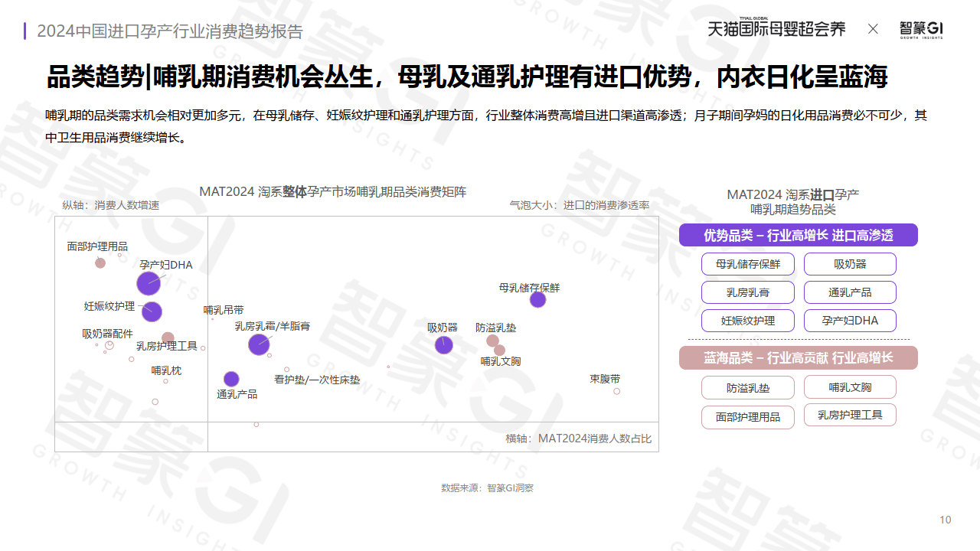This screenshot has height=551, width=980.
Task: Click the chart title MAT2024 淘系整体孕产市场
Action: pos(333,191)
